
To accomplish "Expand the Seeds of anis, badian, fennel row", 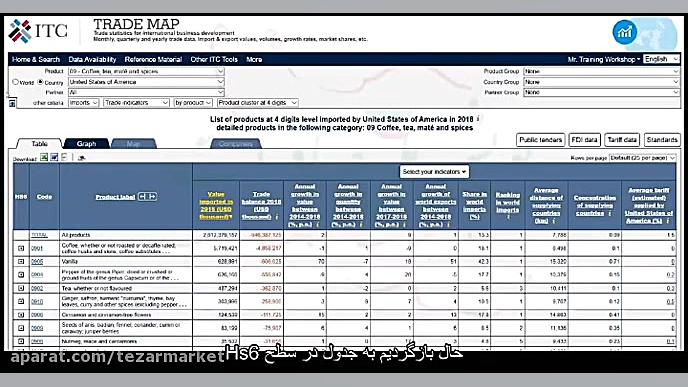I will coord(21,328).
